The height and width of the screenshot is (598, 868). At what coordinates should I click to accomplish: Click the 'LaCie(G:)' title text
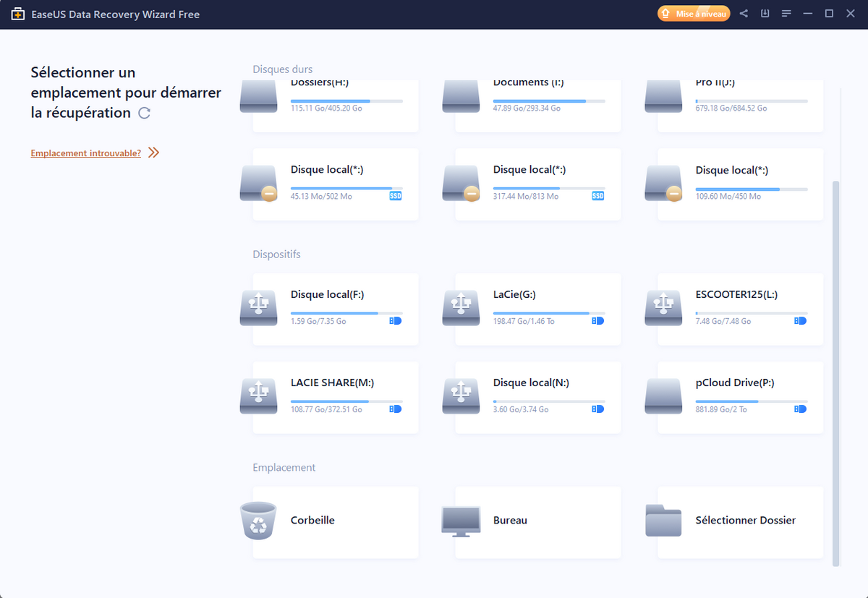[514, 294]
